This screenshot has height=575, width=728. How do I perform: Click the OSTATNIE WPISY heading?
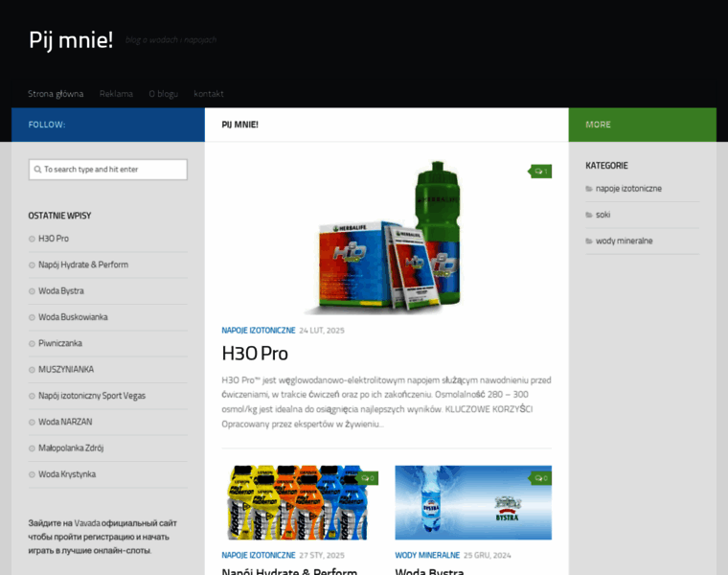[x=59, y=216]
